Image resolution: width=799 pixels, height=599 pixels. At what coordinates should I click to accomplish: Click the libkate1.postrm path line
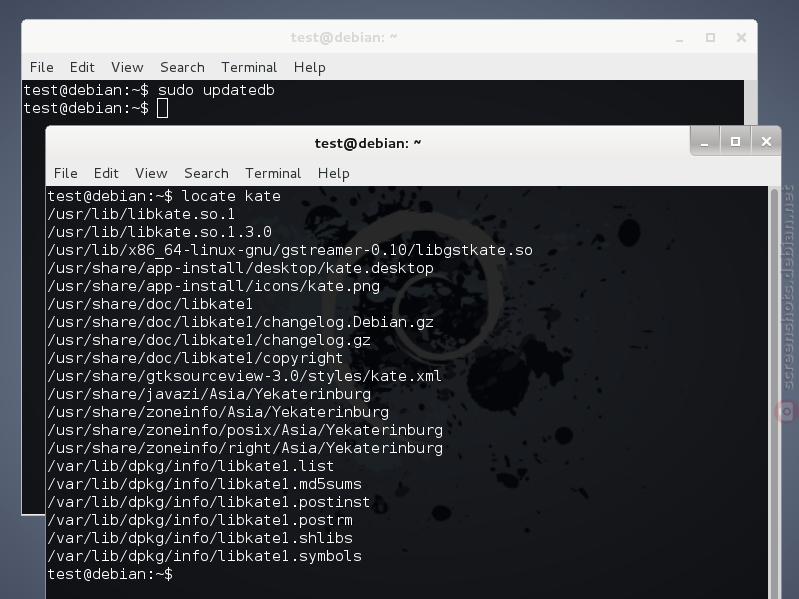click(x=200, y=520)
